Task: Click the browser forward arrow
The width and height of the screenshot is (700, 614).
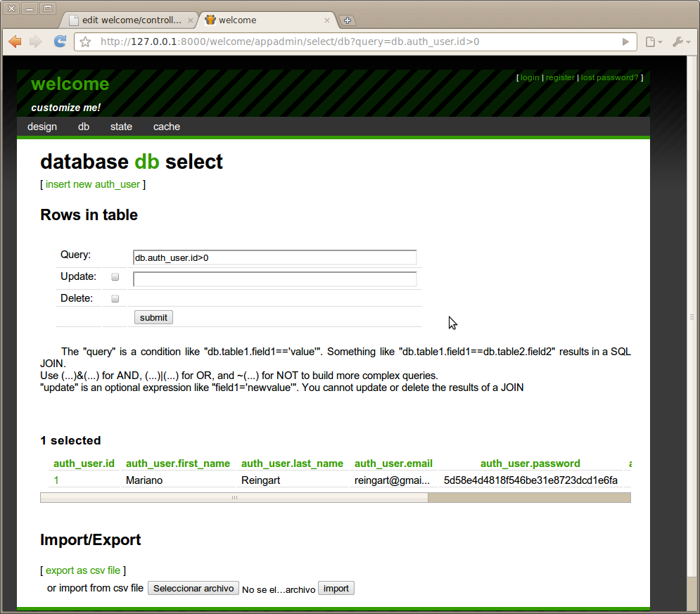Action: [36, 41]
